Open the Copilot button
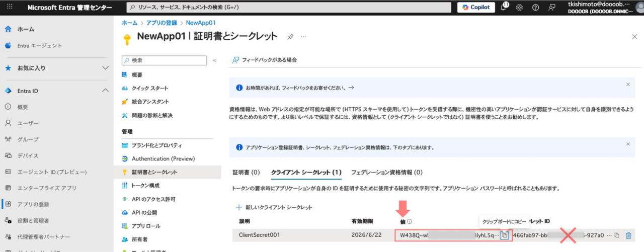The height and width of the screenshot is (252, 644). 476,8
